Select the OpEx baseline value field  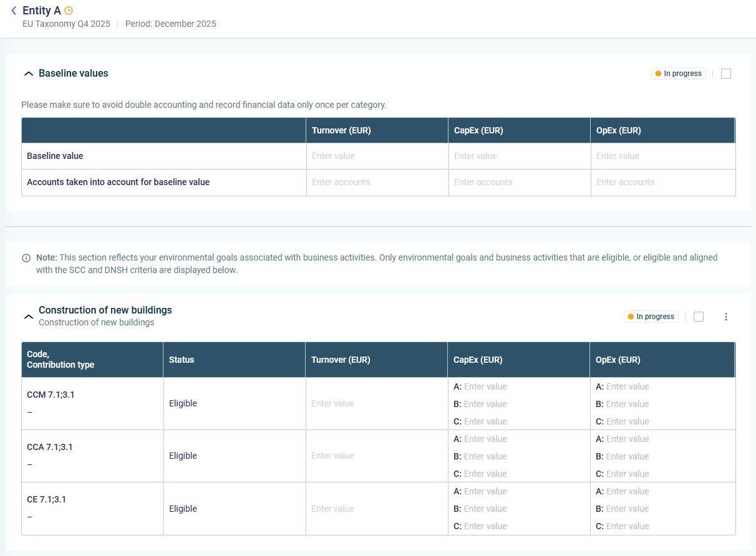click(661, 156)
